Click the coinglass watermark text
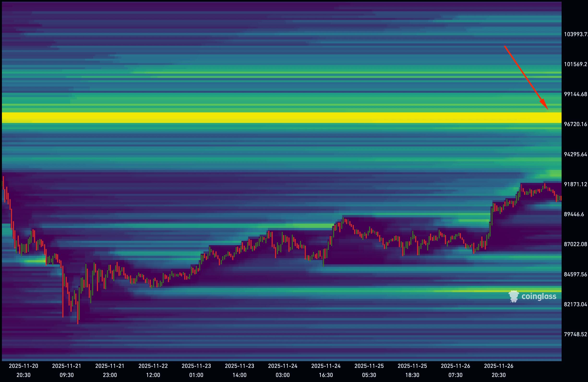 coord(539,296)
